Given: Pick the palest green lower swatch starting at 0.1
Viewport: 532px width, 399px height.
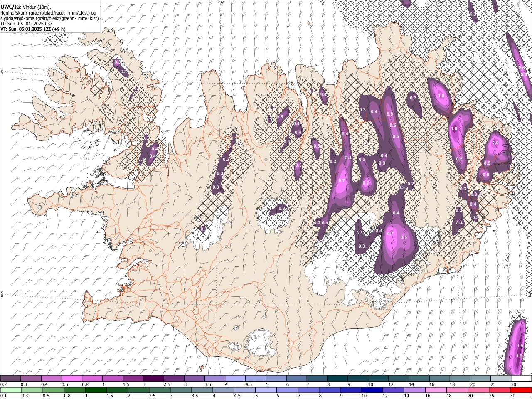Looking at the screenshot, I should (x=11, y=390).
